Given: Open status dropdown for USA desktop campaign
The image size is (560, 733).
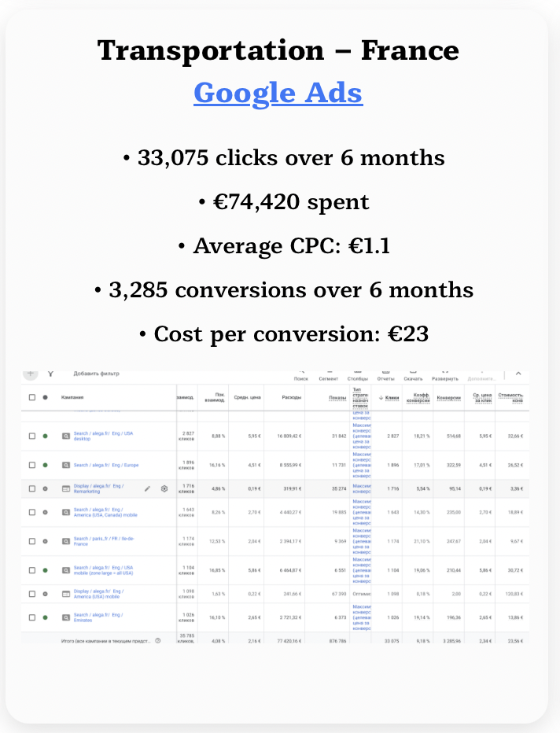Looking at the screenshot, I should (x=45, y=436).
